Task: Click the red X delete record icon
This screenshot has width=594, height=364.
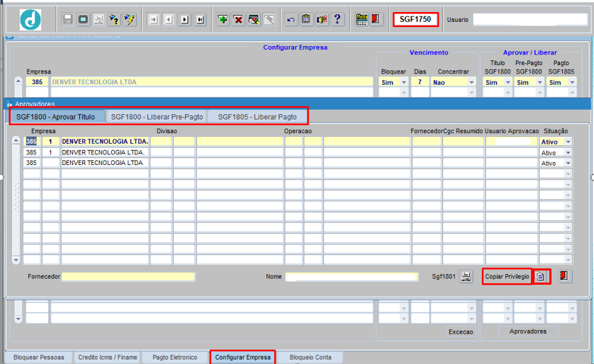Action: pyautogui.click(x=238, y=19)
